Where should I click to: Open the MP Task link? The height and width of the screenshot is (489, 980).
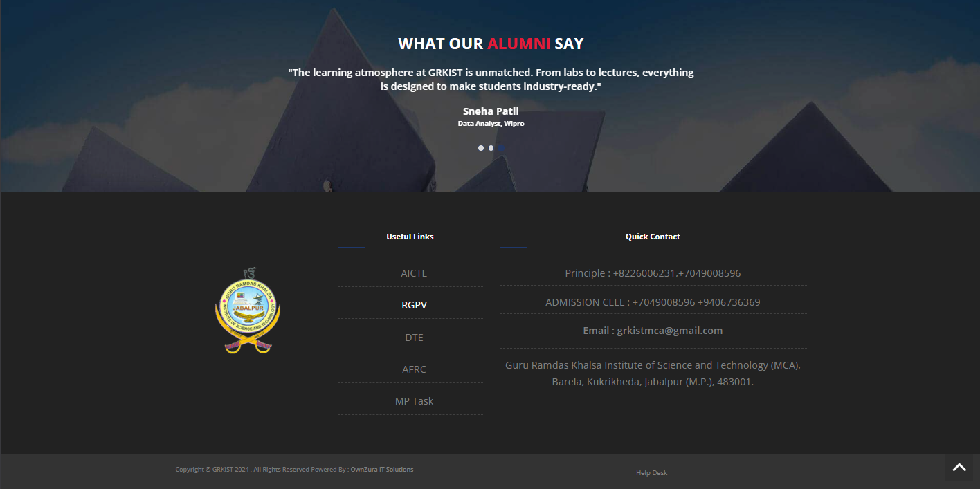pos(414,400)
